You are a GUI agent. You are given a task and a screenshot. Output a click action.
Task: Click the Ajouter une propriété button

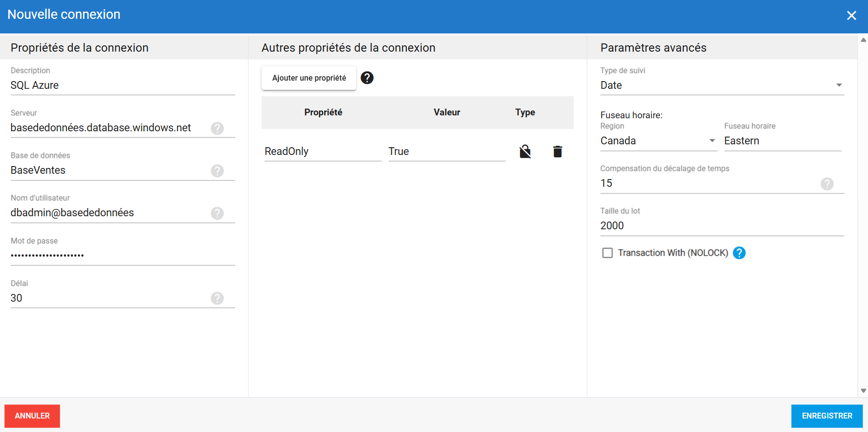pos(309,78)
